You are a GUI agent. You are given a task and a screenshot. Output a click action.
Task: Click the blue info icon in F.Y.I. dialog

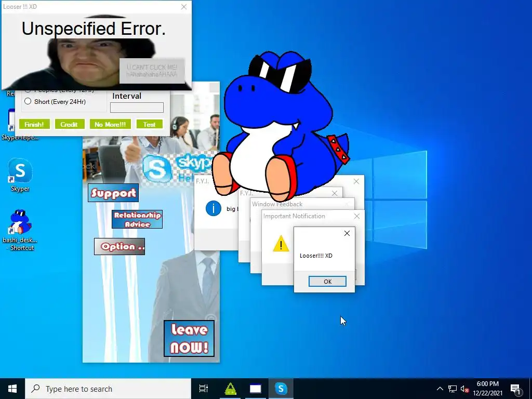[x=214, y=208]
